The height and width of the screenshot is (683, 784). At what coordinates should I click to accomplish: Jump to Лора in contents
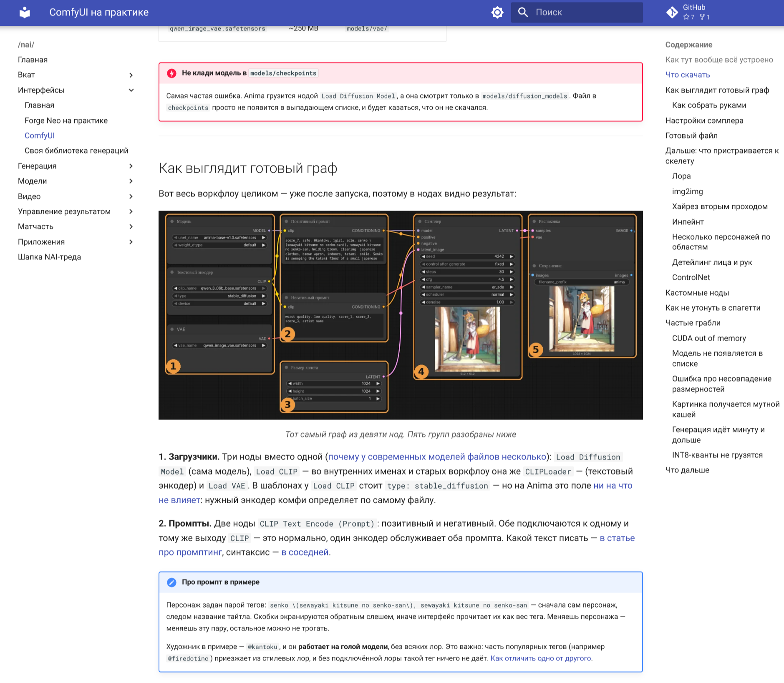coord(681,176)
